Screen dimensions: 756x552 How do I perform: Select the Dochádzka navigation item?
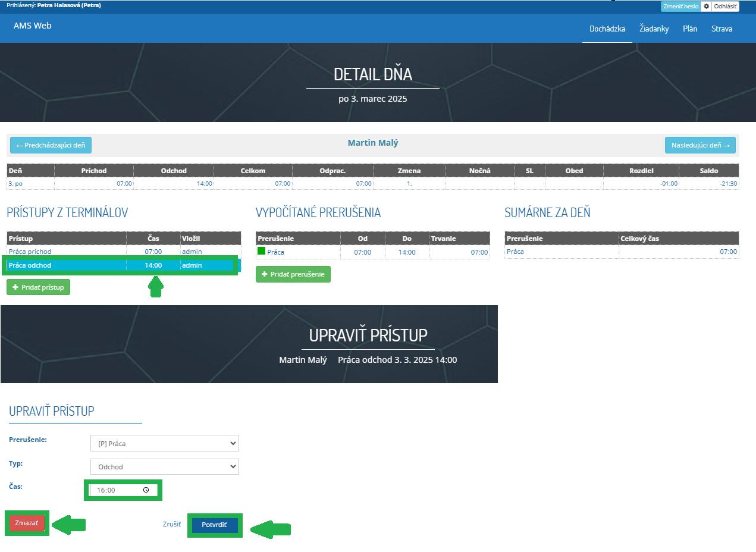click(607, 29)
